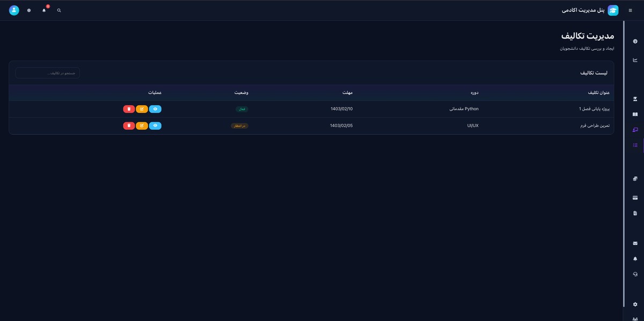Screen dimensions: 644x321
Task: Delete the UI/UX form design assignment
Action: pyautogui.click(x=129, y=125)
